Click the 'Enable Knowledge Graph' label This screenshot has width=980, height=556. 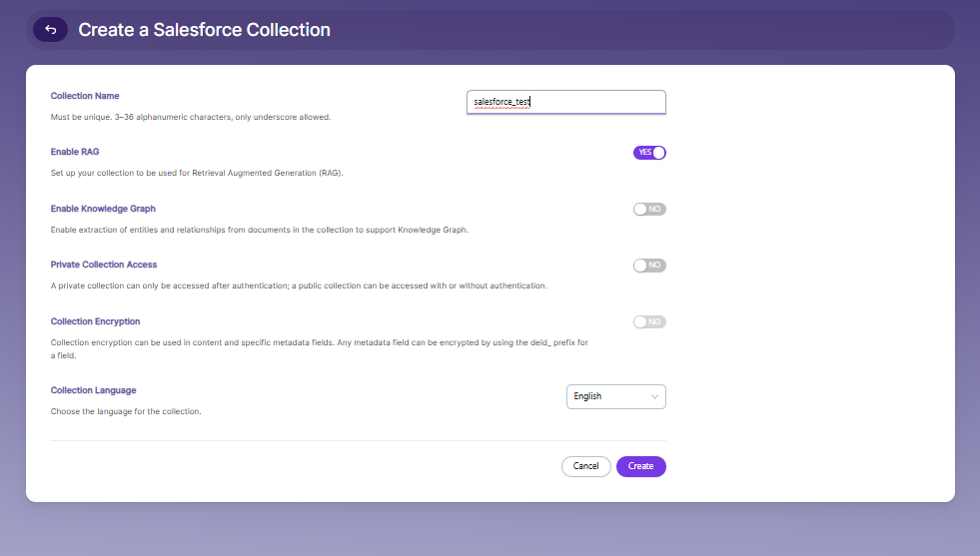click(x=103, y=209)
